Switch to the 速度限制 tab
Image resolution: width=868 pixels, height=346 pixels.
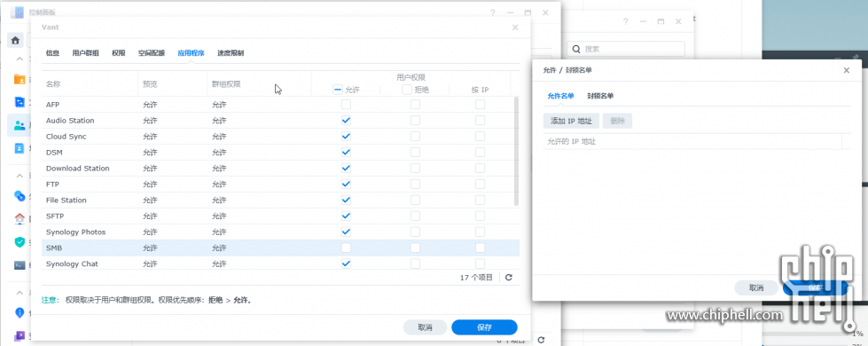click(x=231, y=53)
